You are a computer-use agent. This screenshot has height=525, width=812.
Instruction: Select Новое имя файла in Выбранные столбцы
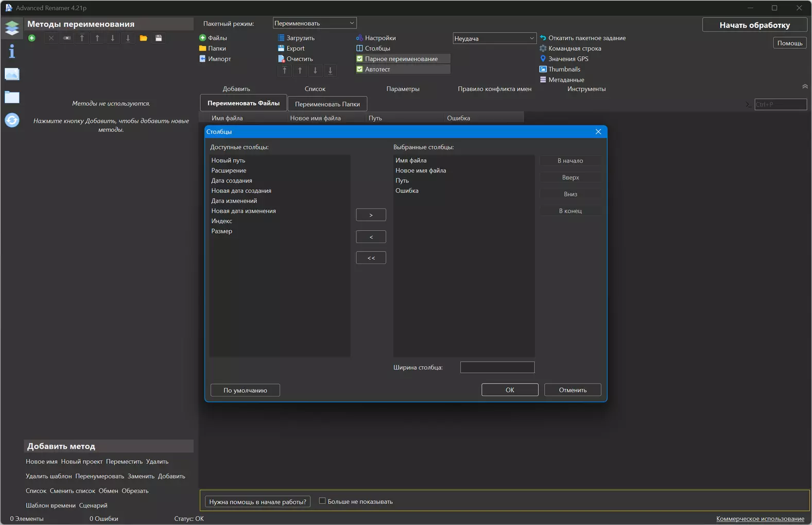(x=464, y=170)
